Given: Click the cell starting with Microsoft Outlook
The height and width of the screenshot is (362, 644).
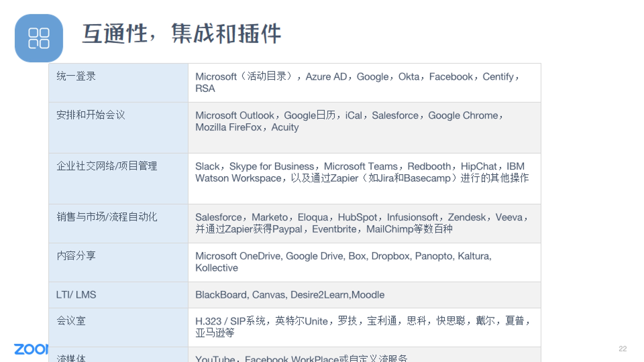Looking at the screenshot, I should pyautogui.click(x=365, y=128).
